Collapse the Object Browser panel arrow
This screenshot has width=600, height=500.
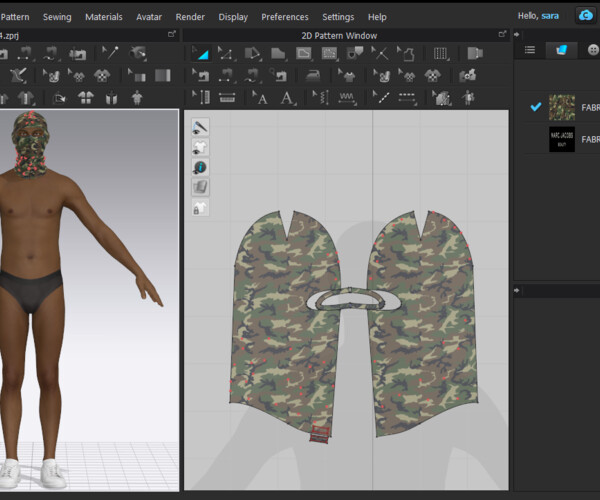[x=517, y=34]
